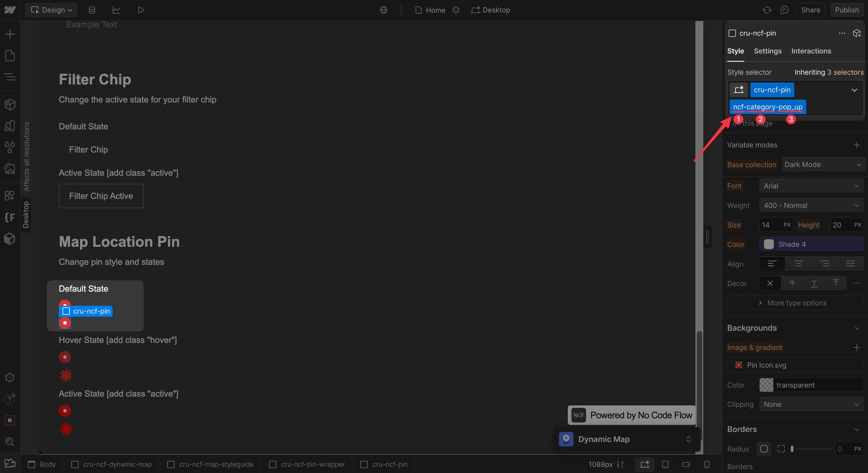The image size is (868, 473).
Task: Open the Design mode dropdown
Action: coord(51,10)
